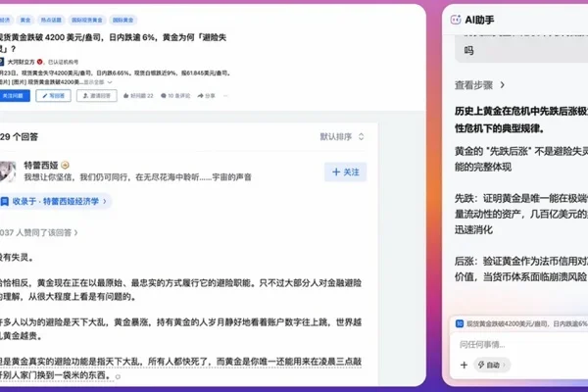Image resolution: width=588 pixels, height=392 pixels.
Task: Click the plus attachment button
Action: point(464,365)
